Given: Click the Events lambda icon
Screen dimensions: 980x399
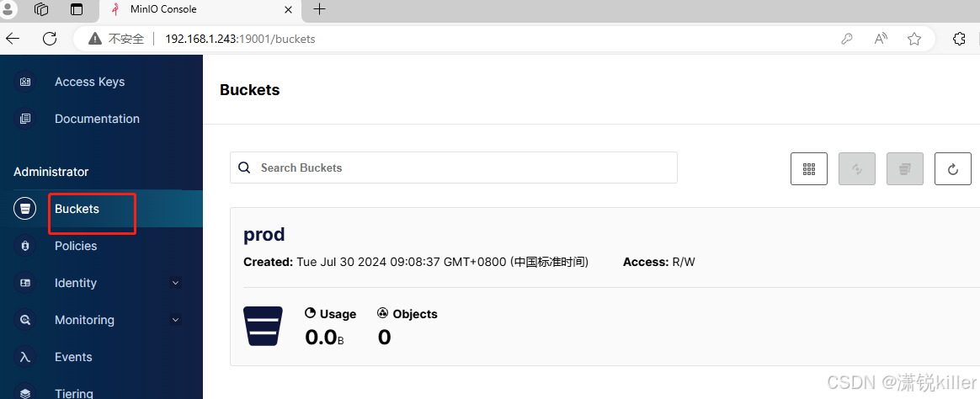Looking at the screenshot, I should 25,357.
